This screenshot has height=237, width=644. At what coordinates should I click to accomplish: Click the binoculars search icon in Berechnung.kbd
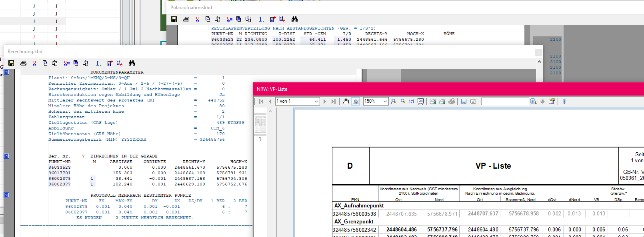[x=132, y=63]
